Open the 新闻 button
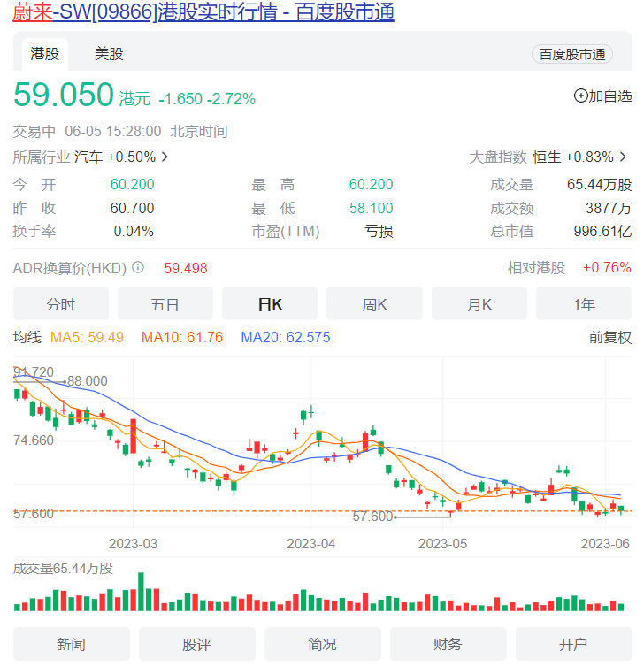Image resolution: width=644 pixels, height=666 pixels. pyautogui.click(x=72, y=644)
